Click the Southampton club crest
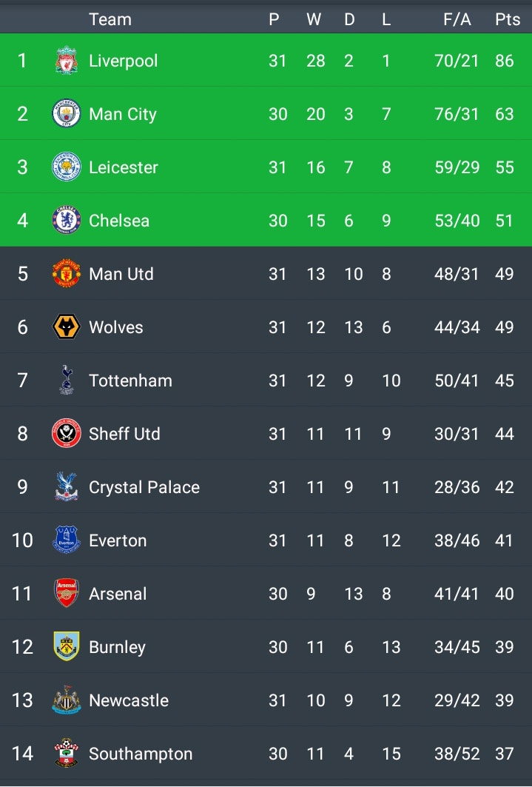 [x=67, y=754]
